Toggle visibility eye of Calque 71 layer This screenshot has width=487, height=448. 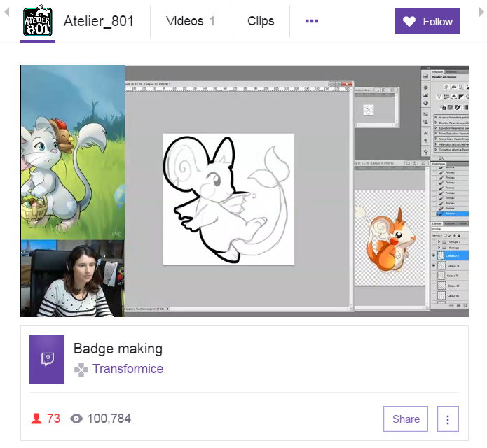434,265
